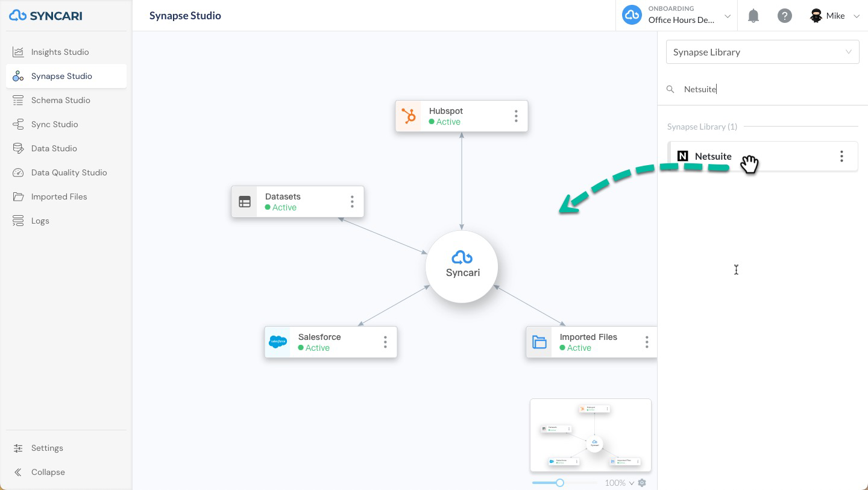Open Salesforce node three-dot menu
This screenshot has height=490, width=868.
385,342
